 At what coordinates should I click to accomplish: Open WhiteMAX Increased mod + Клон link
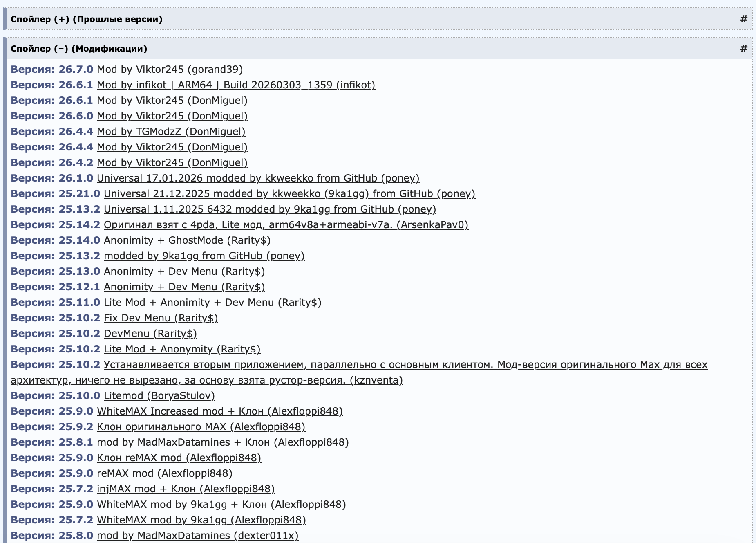click(x=219, y=411)
